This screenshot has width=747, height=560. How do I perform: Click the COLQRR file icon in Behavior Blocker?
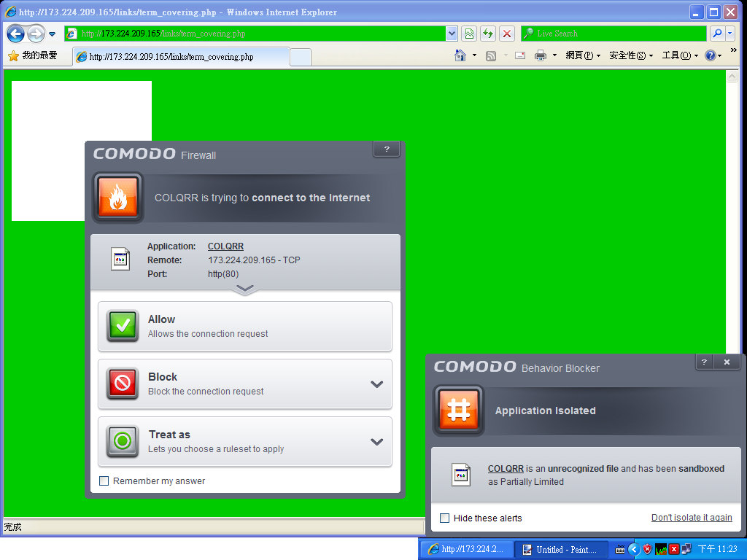(461, 475)
